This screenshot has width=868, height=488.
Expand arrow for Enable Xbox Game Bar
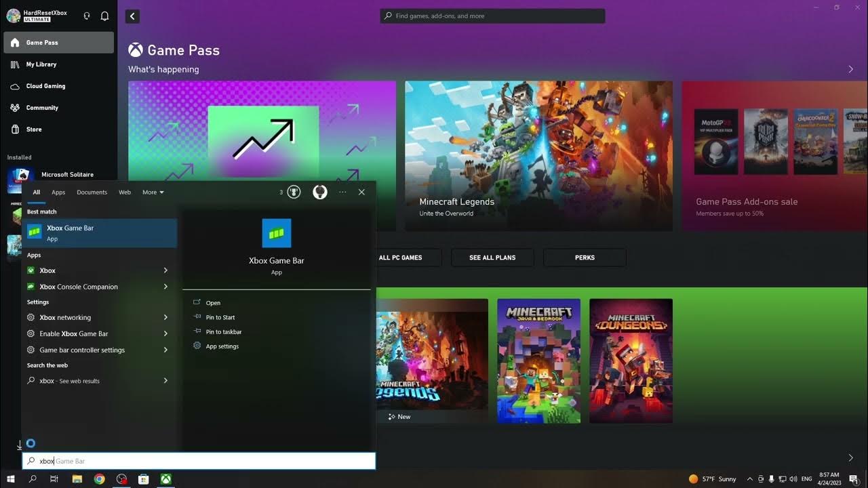point(165,333)
